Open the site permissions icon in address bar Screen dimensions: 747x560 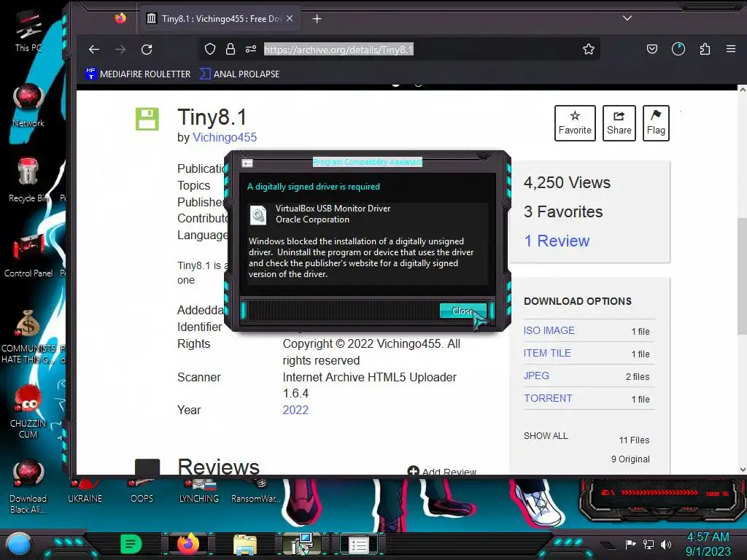click(x=251, y=49)
